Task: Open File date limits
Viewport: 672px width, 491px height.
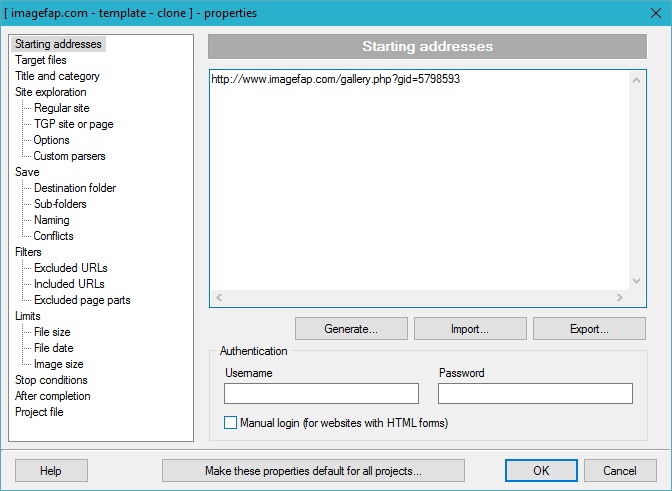Action: (x=54, y=348)
